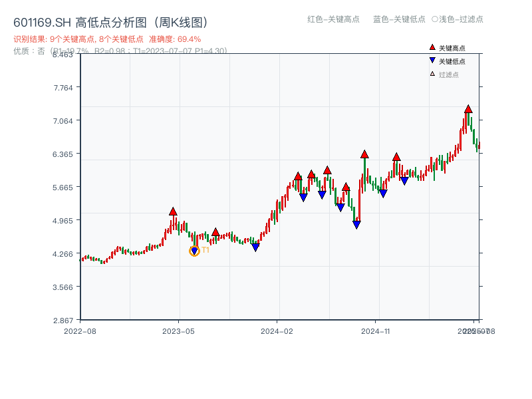Viewport: 532px width, 399px height.
Task: Click the red 关键高点 triangle in the legend
Action: click(432, 47)
